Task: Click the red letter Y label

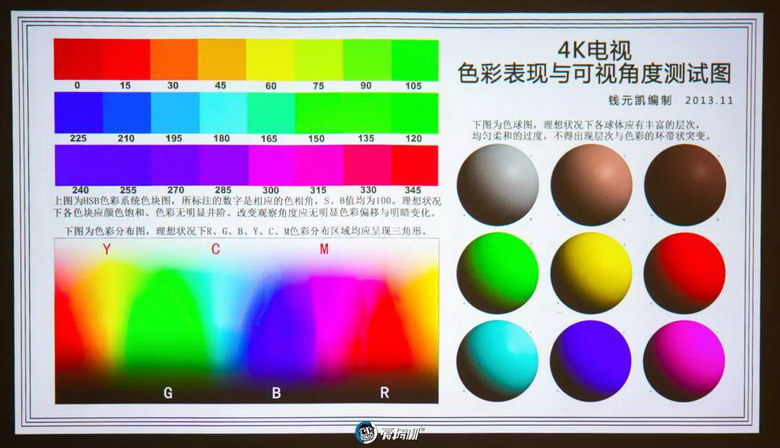Action: click(106, 250)
